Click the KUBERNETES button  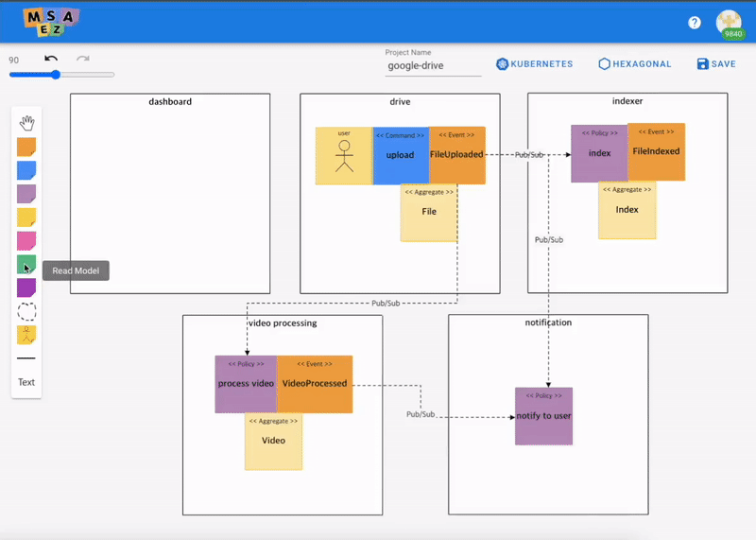tap(535, 64)
